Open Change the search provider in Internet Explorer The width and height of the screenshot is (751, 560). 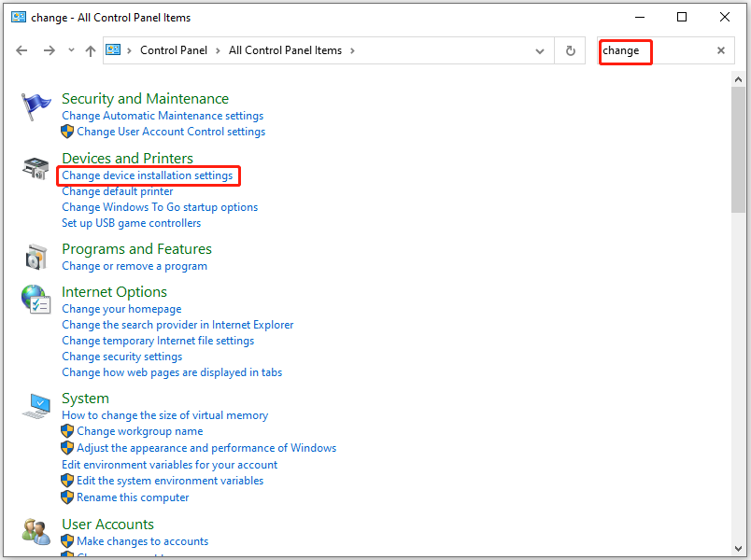click(x=177, y=325)
